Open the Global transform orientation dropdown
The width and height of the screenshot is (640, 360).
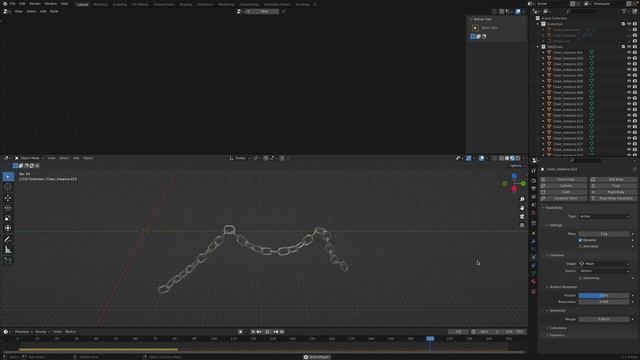(x=240, y=158)
